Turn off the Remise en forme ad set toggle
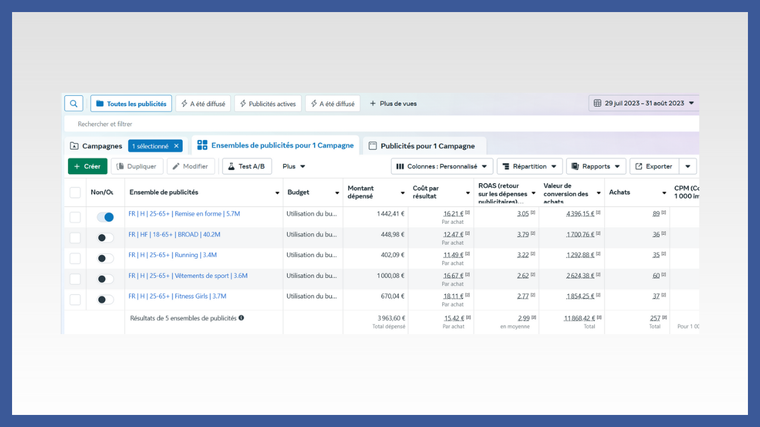 pyautogui.click(x=105, y=217)
